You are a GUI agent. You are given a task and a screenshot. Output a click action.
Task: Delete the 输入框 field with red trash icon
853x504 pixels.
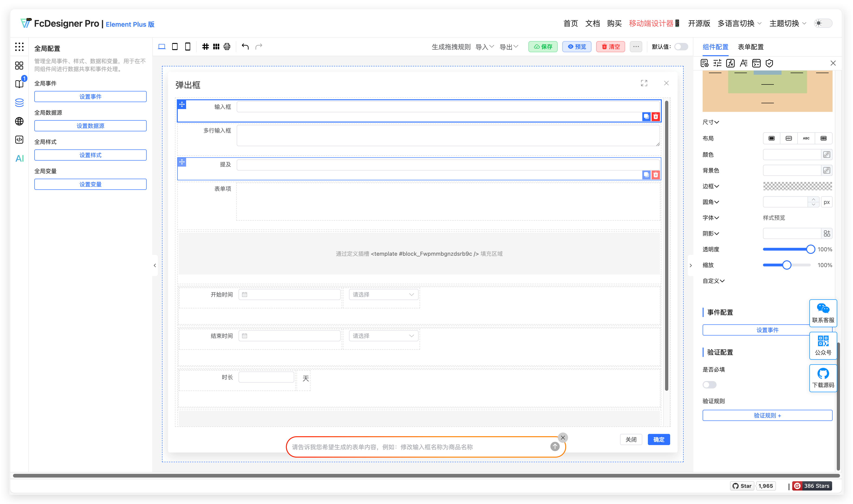tap(656, 116)
